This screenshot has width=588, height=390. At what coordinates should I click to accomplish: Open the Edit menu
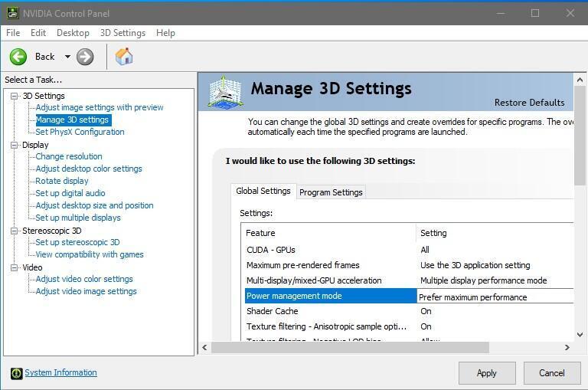(38, 33)
